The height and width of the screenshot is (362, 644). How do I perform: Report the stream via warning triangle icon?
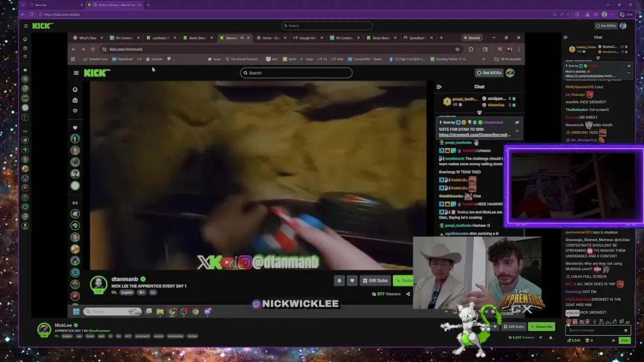point(550,337)
